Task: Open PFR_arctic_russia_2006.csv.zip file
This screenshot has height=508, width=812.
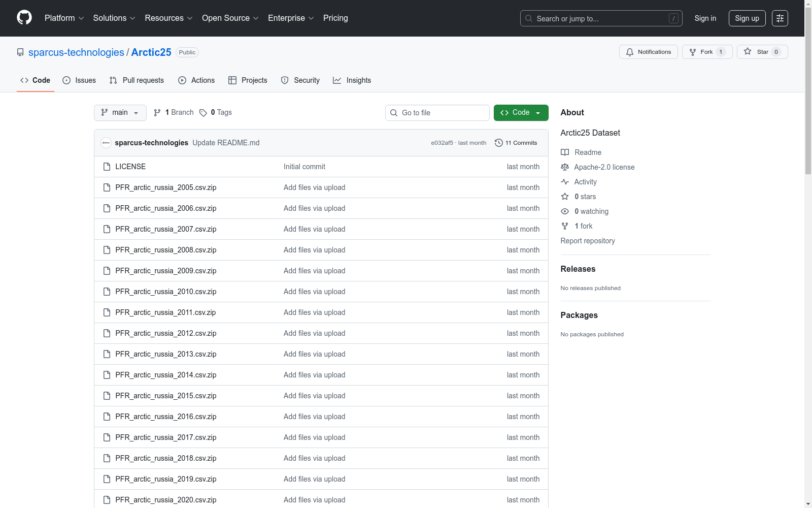Action: click(x=166, y=208)
